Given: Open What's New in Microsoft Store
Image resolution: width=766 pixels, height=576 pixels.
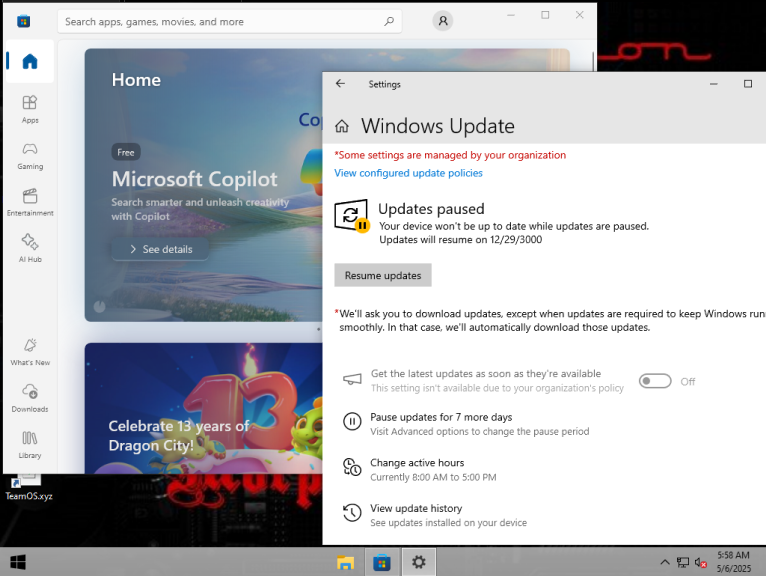Looking at the screenshot, I should click(x=30, y=352).
